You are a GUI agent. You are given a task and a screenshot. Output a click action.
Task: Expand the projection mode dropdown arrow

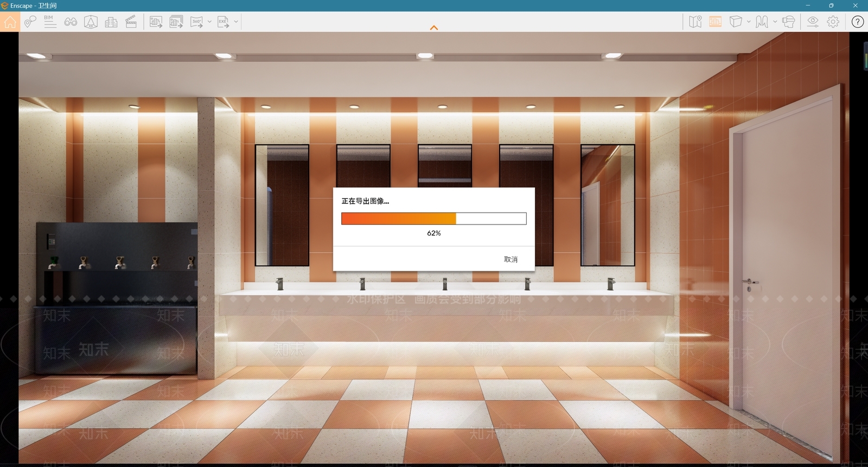749,22
